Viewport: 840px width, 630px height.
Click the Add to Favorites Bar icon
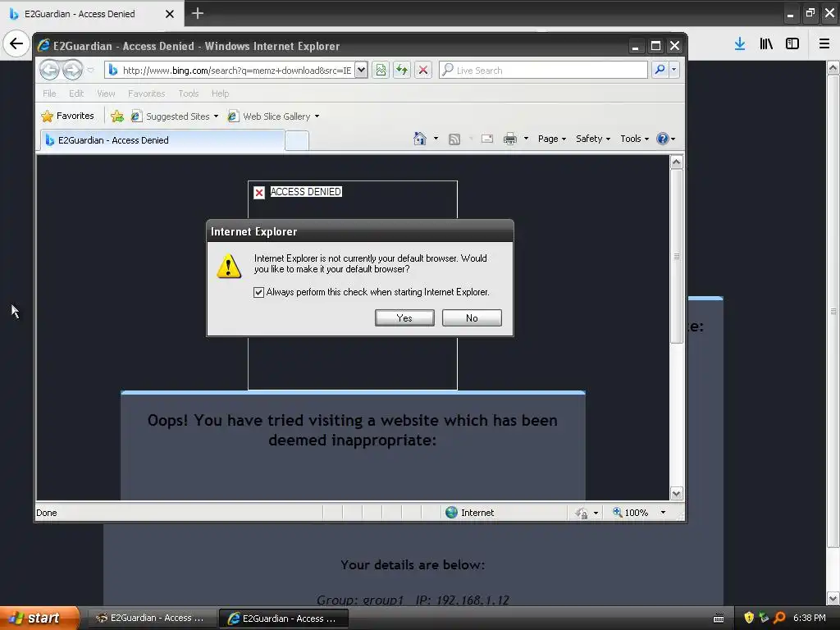[x=116, y=116]
